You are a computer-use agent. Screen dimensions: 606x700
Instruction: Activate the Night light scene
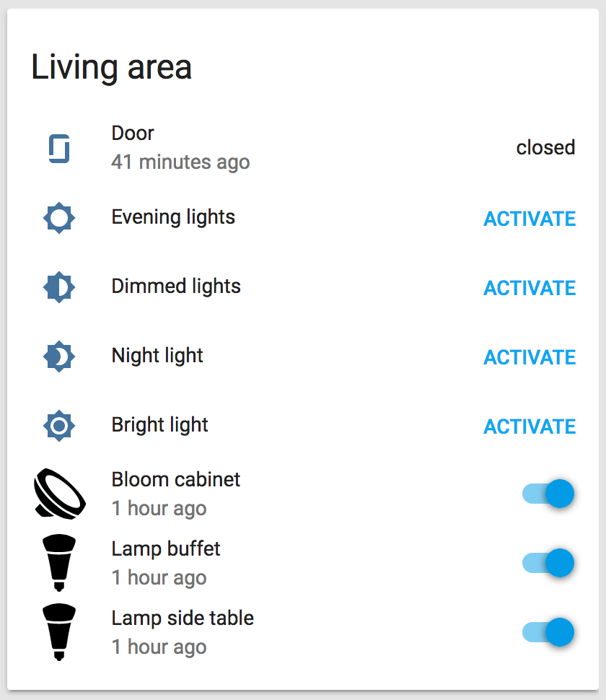click(529, 357)
